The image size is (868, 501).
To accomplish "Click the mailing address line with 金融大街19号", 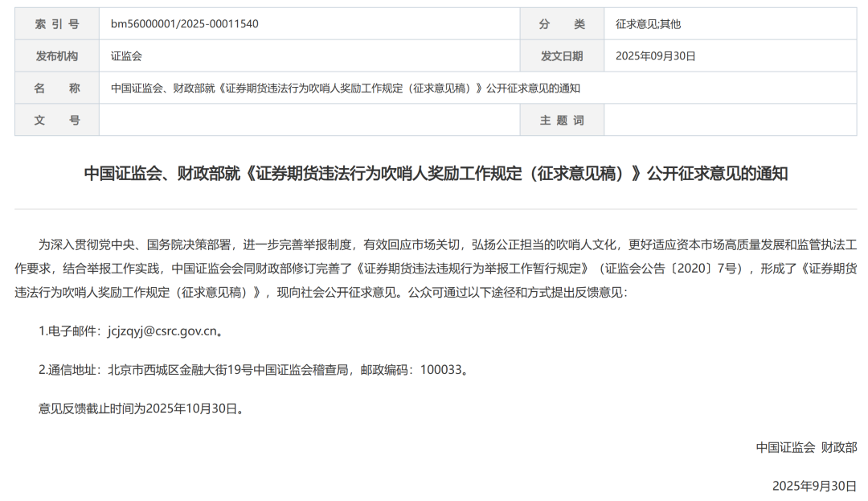I will (254, 370).
